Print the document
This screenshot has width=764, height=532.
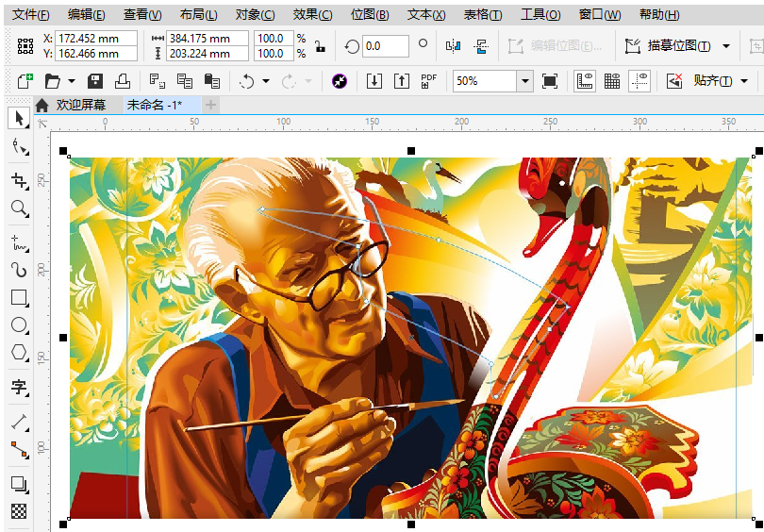(123, 81)
